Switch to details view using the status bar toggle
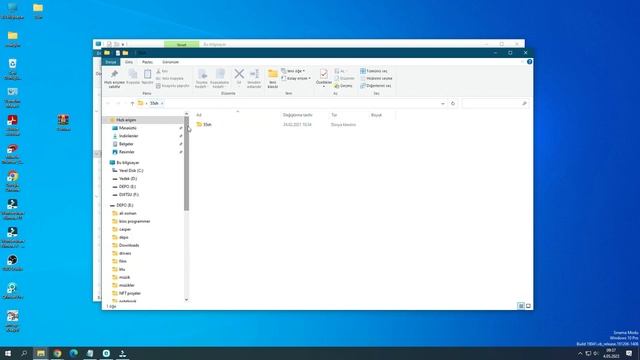This screenshot has height=360, width=640. pyautogui.click(x=521, y=306)
